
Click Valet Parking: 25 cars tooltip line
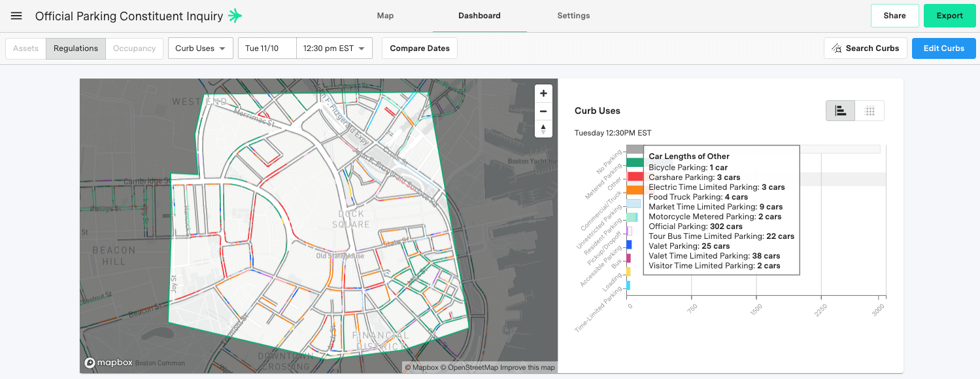click(689, 246)
